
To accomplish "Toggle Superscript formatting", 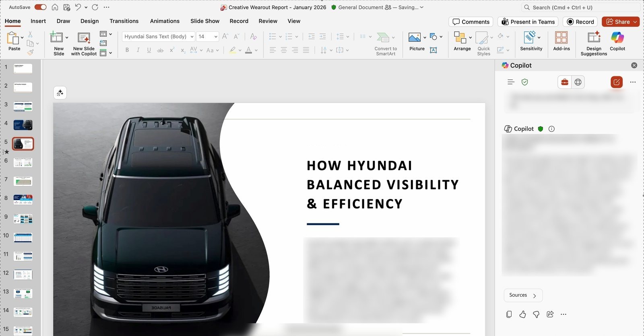I will (172, 50).
